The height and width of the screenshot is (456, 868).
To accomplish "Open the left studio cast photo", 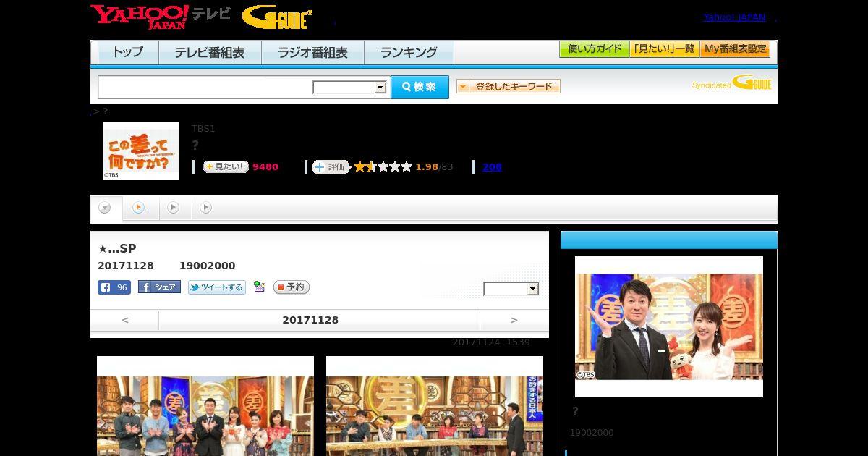I will (x=205, y=406).
